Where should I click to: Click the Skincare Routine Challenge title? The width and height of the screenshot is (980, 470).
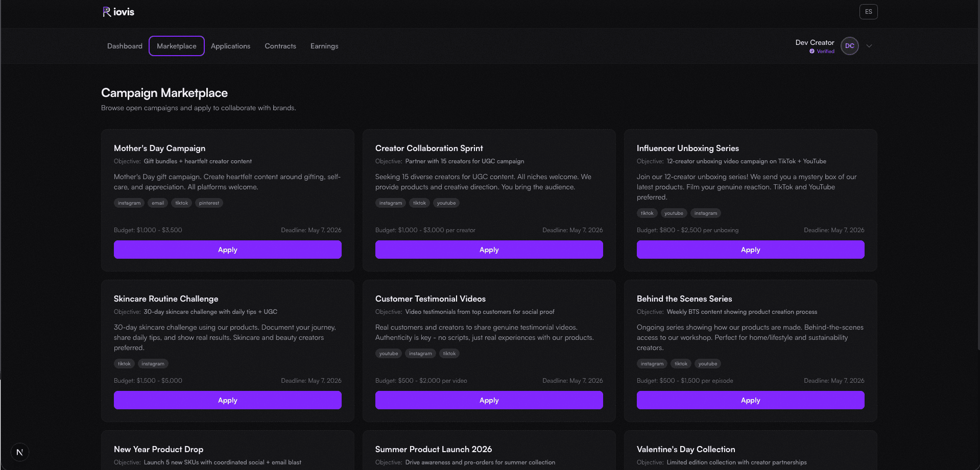166,299
